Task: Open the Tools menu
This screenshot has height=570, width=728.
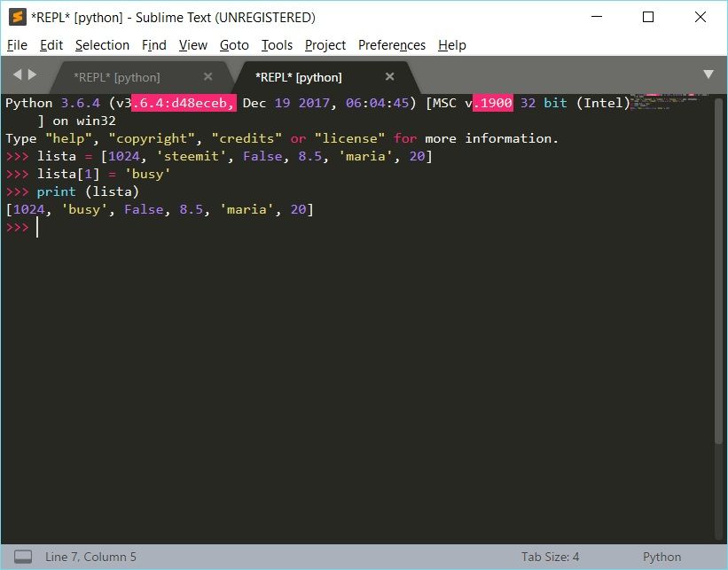Action: (277, 45)
